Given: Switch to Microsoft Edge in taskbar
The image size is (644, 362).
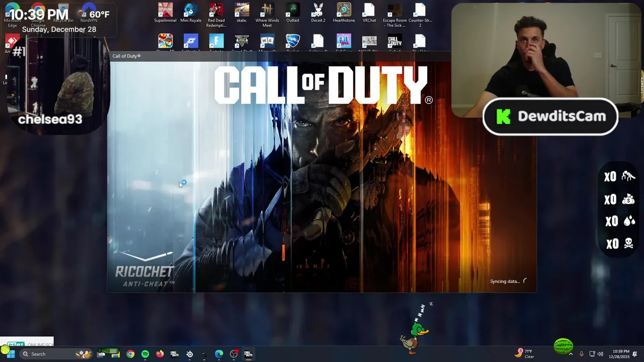Looking at the screenshot, I should pyautogui.click(x=219, y=354).
